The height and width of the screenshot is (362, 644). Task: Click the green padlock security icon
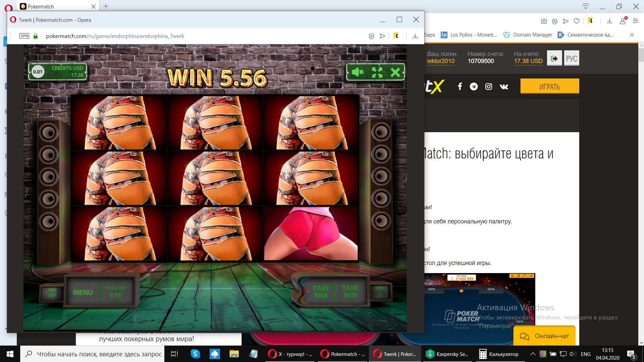36,36
